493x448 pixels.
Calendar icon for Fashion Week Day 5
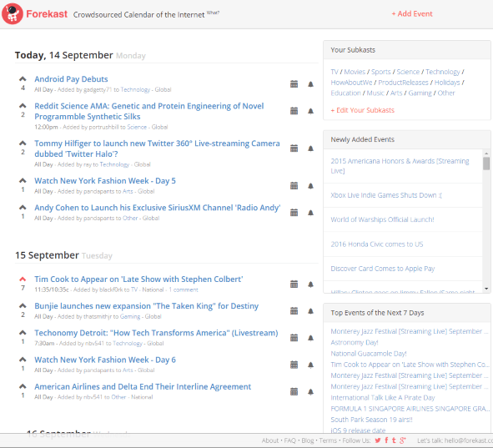click(294, 186)
